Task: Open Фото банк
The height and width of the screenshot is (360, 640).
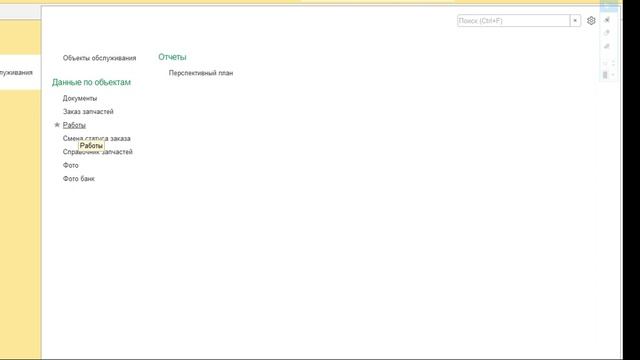Action: pyautogui.click(x=79, y=179)
